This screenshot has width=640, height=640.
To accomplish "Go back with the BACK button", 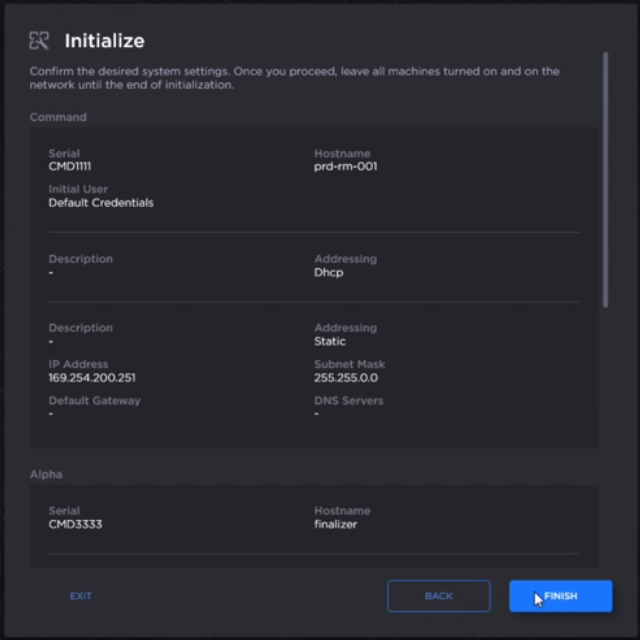I will pos(439,596).
